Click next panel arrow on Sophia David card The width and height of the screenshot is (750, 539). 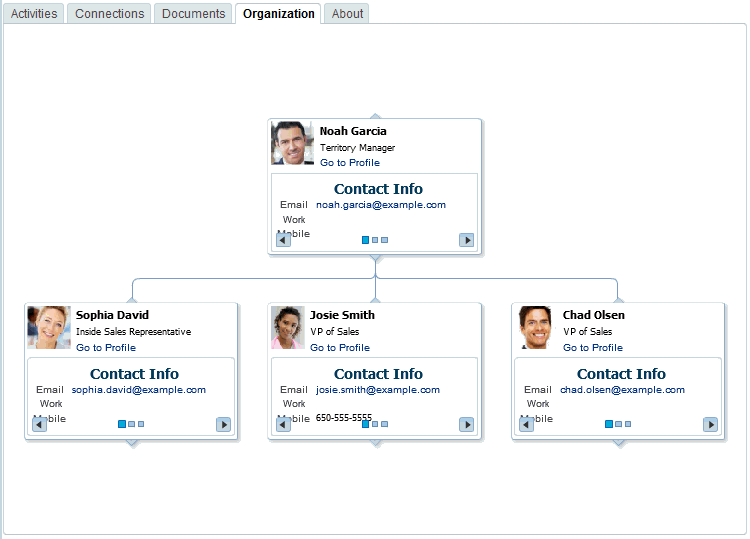223,424
